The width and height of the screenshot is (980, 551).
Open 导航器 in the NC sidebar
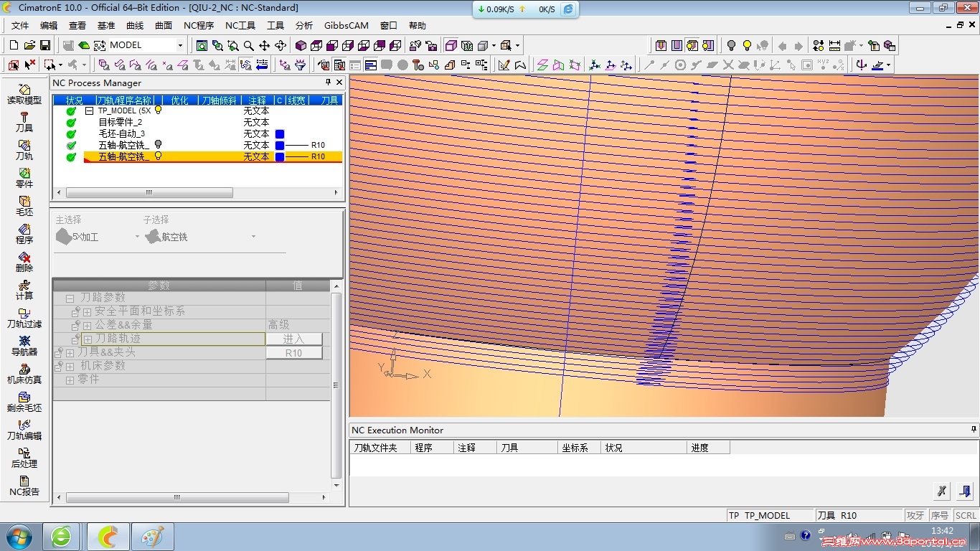(24, 346)
